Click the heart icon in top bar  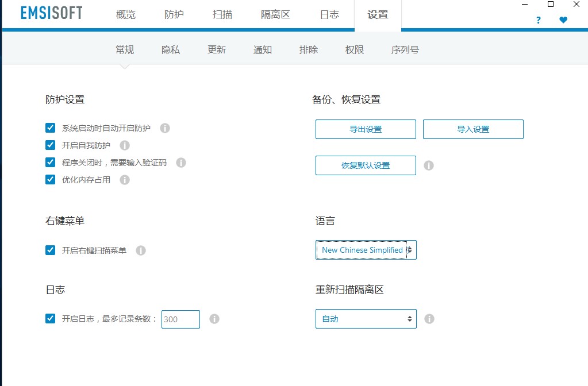[x=563, y=20]
